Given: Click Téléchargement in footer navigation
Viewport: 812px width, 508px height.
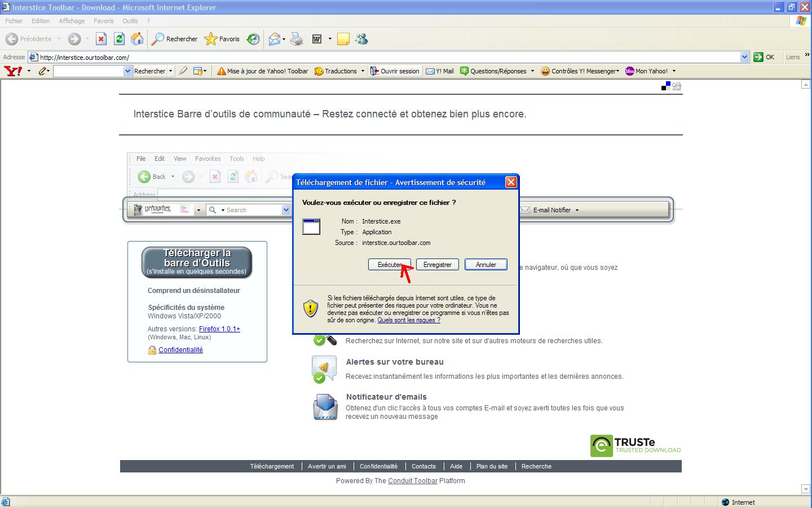Looking at the screenshot, I should (x=272, y=466).
